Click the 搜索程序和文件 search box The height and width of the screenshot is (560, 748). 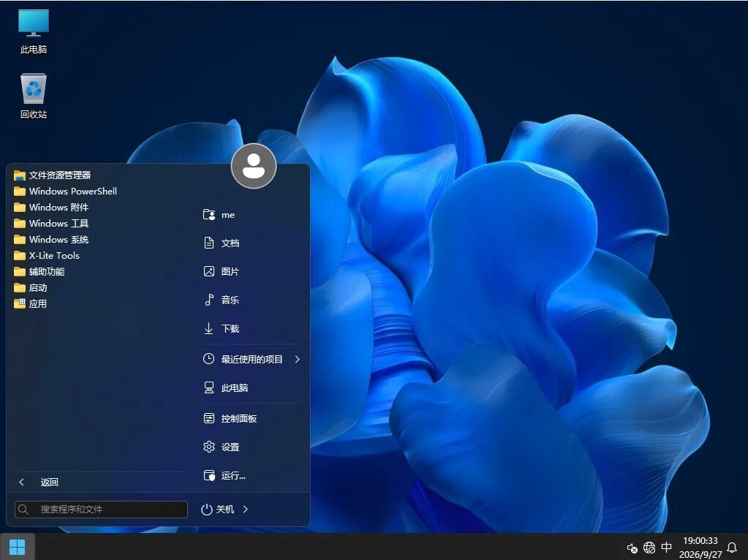point(101,510)
